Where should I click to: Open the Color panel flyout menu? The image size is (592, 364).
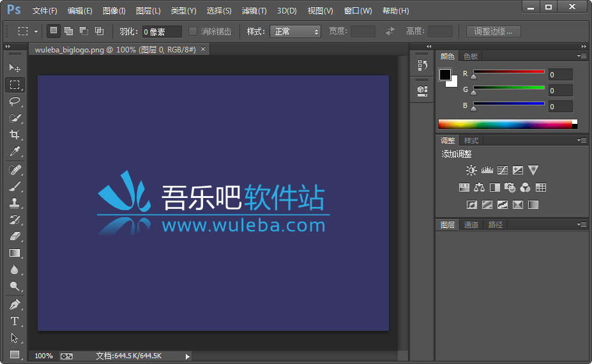[x=582, y=56]
